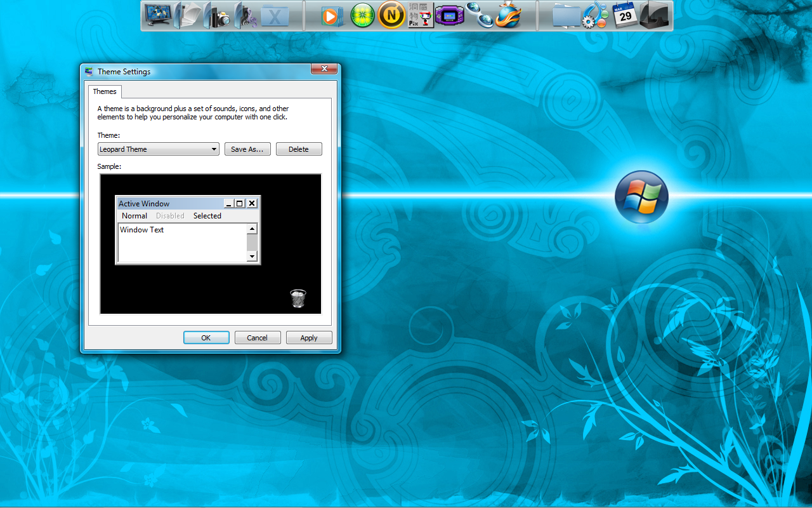Open the gear settings utility dock icon
812x508 pixels.
point(596,15)
